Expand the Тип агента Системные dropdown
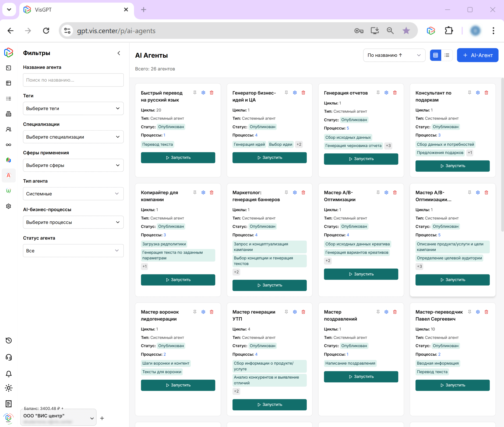Viewport: 504px width, 427px height. pyautogui.click(x=73, y=194)
